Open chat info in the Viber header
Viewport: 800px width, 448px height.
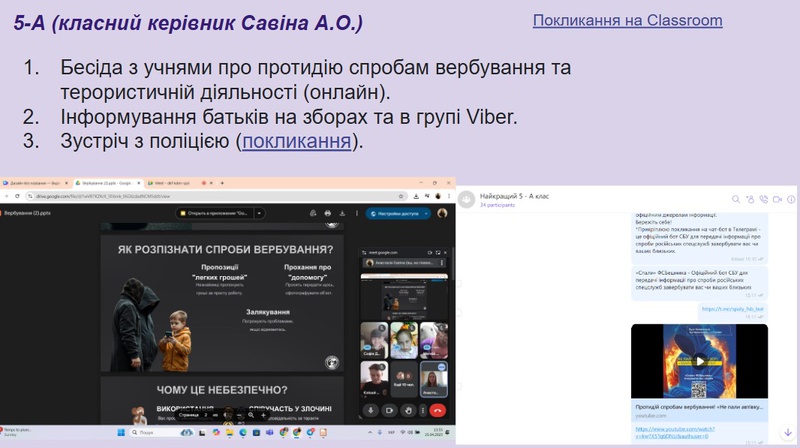[x=791, y=200]
